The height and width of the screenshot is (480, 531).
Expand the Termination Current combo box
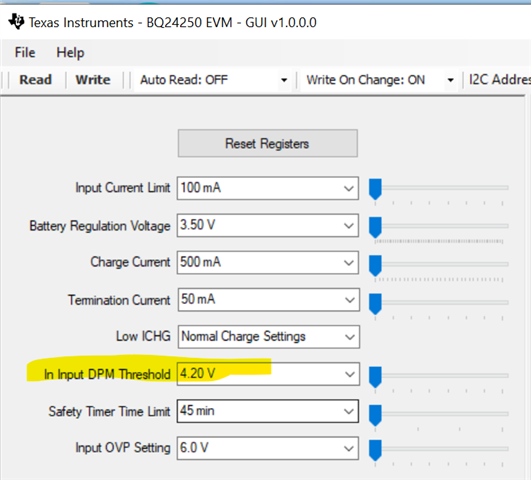[x=269, y=300]
